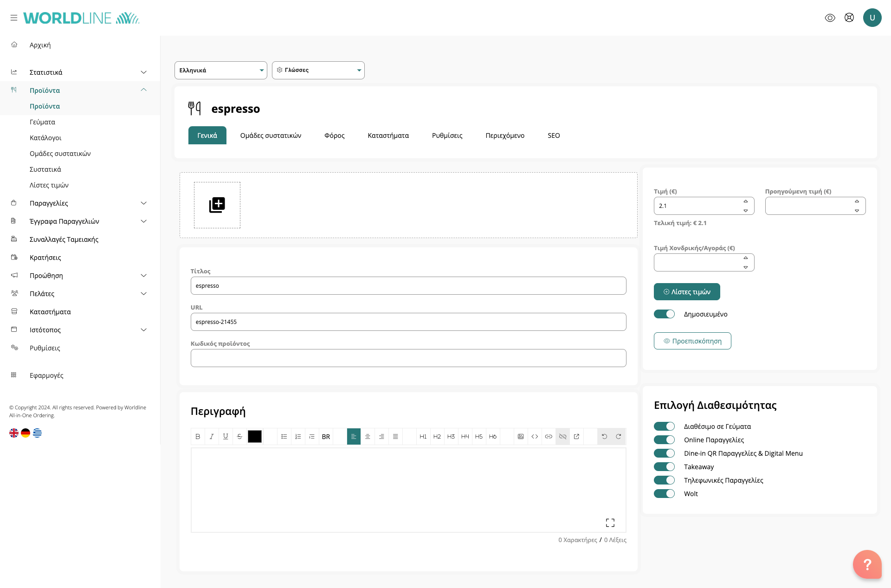Viewport: 891px width, 588px height.
Task: Click the Λίστες τιμών button
Action: [x=686, y=292]
